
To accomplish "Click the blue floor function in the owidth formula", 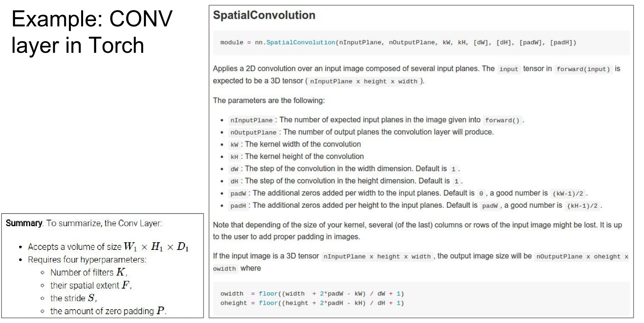I will [268, 294].
